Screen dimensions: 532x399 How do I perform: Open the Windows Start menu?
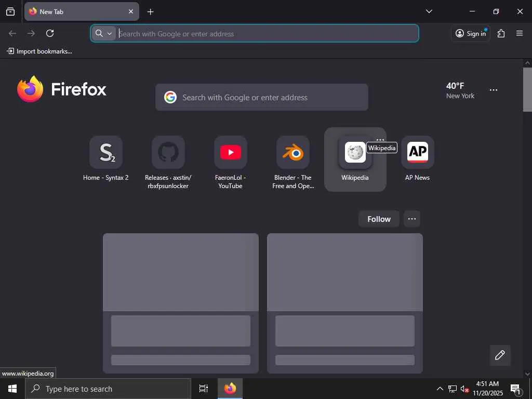[12, 389]
